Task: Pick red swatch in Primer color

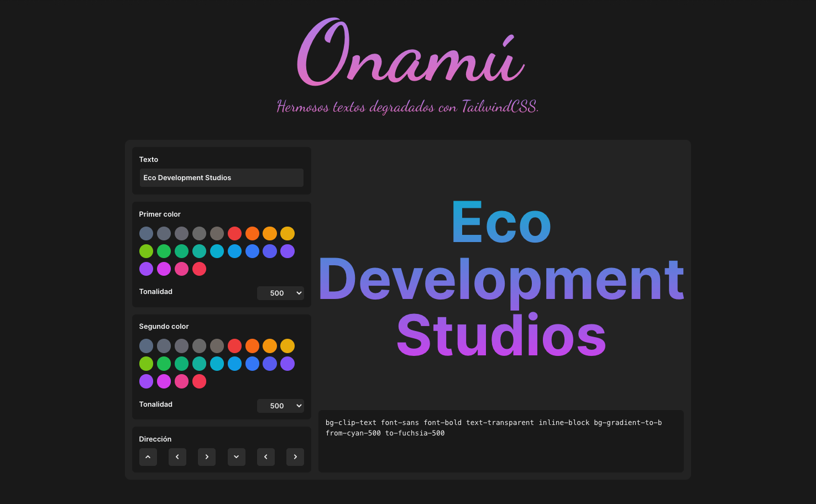Action: (234, 233)
